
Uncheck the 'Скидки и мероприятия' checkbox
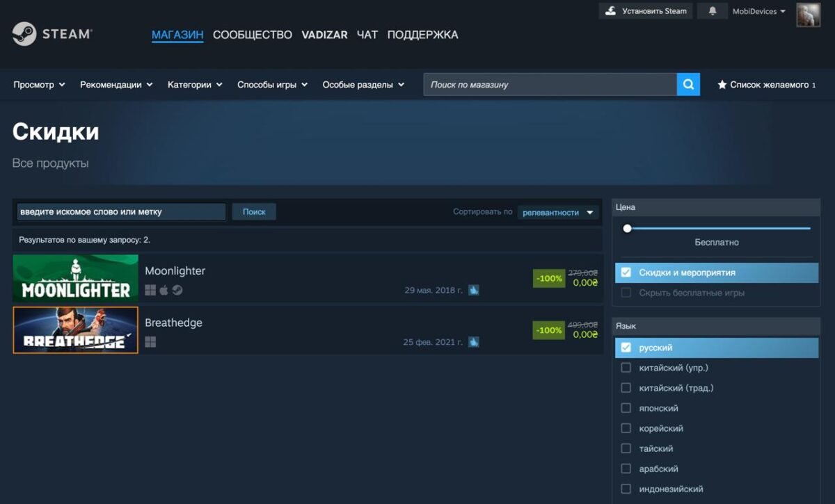coord(626,273)
